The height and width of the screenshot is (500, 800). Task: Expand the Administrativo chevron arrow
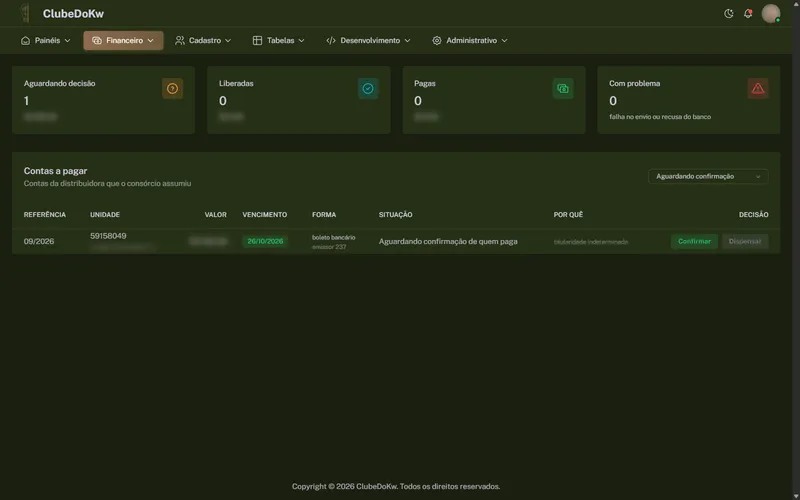click(x=504, y=40)
